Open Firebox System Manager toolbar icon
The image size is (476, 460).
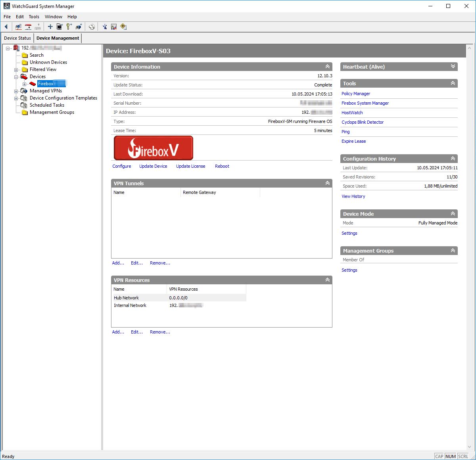click(x=104, y=27)
